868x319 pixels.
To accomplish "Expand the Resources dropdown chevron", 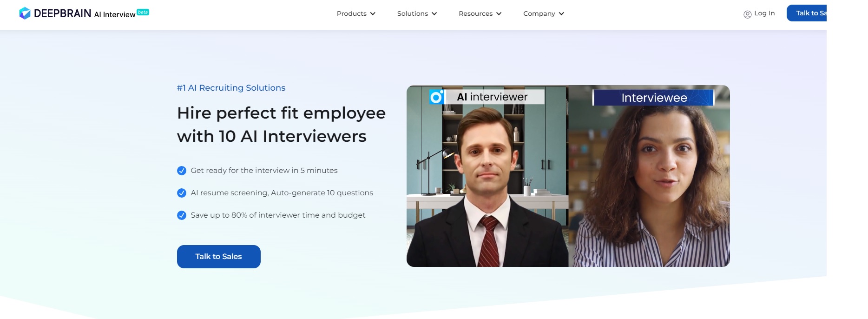I will (499, 14).
